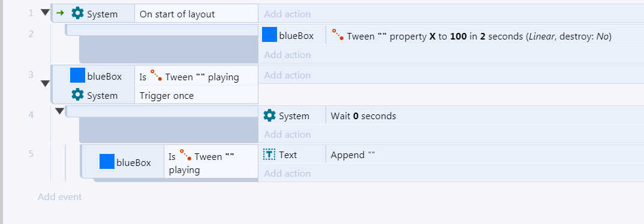Screen dimensions: 644x224
Task: Click Add action under the Tween action
Action: 287,55
